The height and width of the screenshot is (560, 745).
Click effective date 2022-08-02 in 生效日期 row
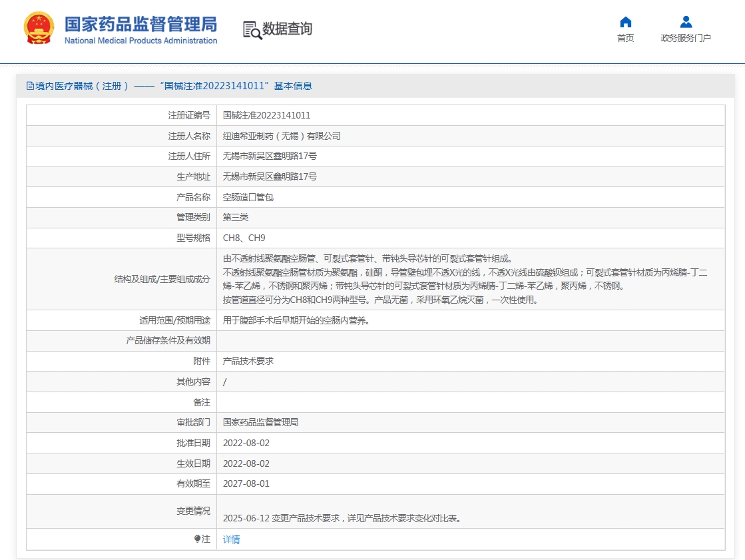coord(246,463)
